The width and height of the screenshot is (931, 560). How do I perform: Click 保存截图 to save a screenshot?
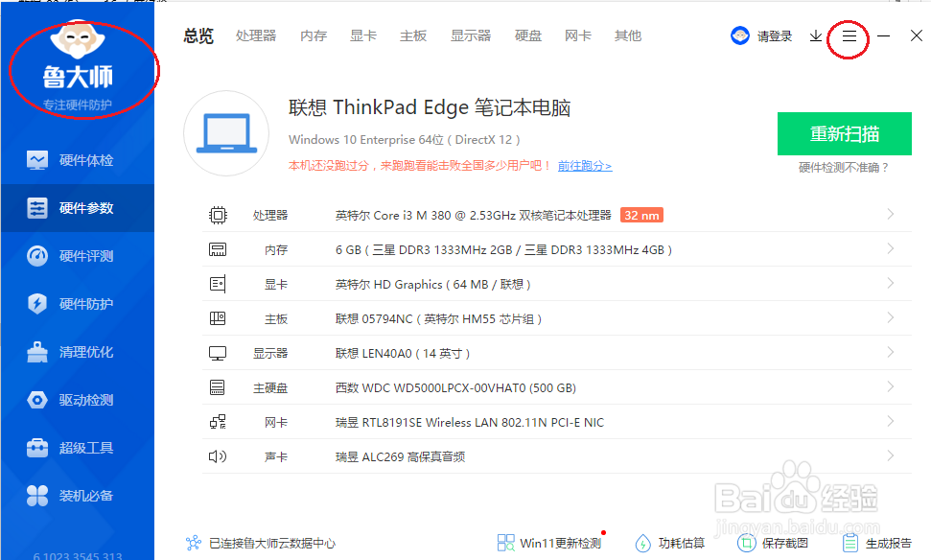point(773,543)
